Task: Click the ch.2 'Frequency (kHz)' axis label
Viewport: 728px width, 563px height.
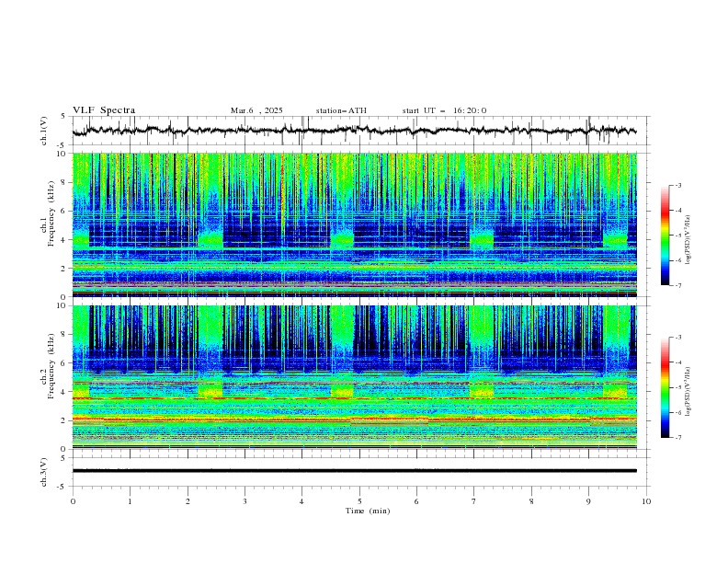Action: (51, 365)
